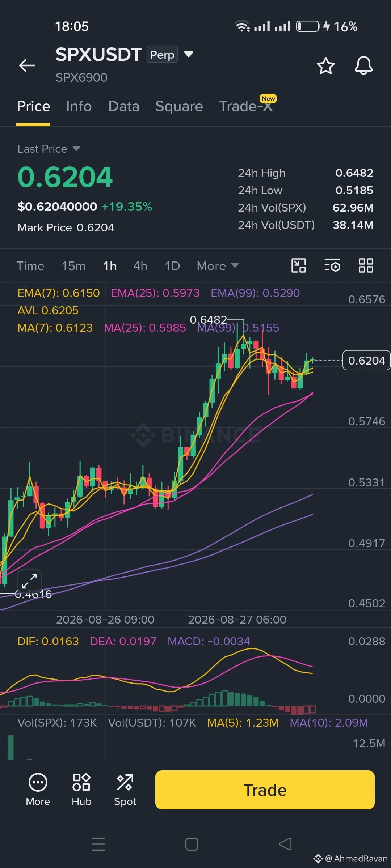Select the 1h interval
This screenshot has width=391, height=868.
tap(110, 266)
